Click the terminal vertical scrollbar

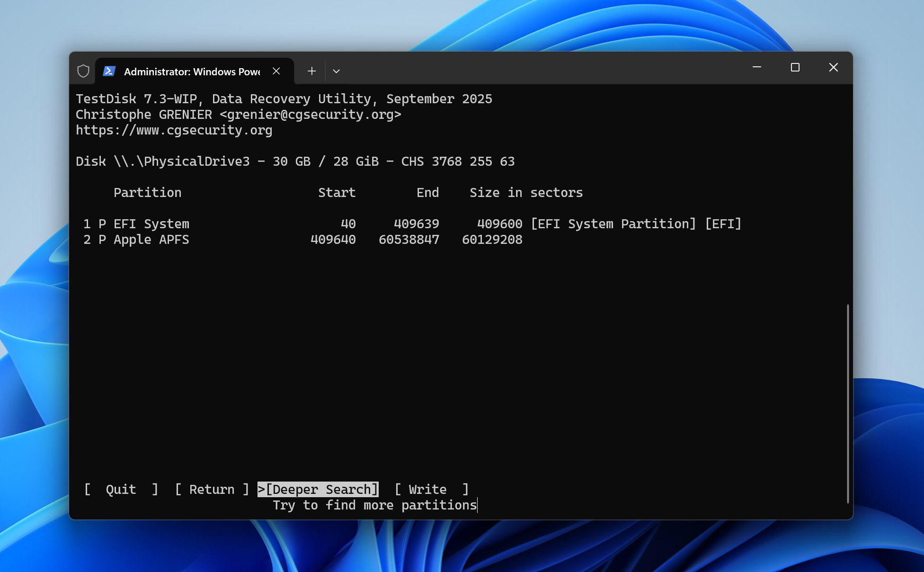click(x=847, y=404)
